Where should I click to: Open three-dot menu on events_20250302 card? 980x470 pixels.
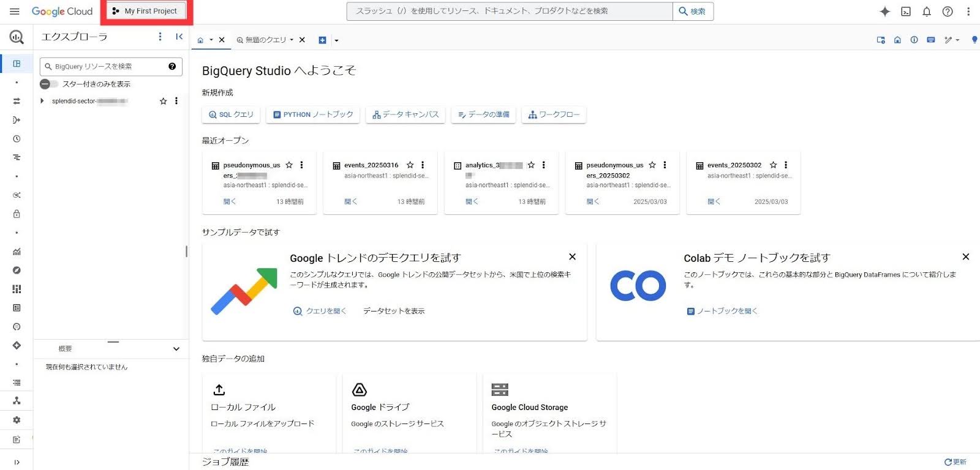[x=786, y=165]
